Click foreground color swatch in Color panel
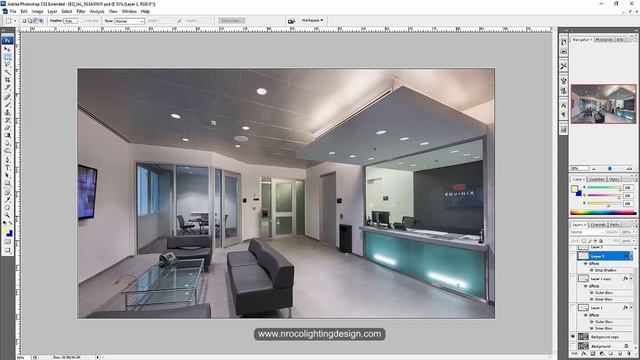 (574, 188)
